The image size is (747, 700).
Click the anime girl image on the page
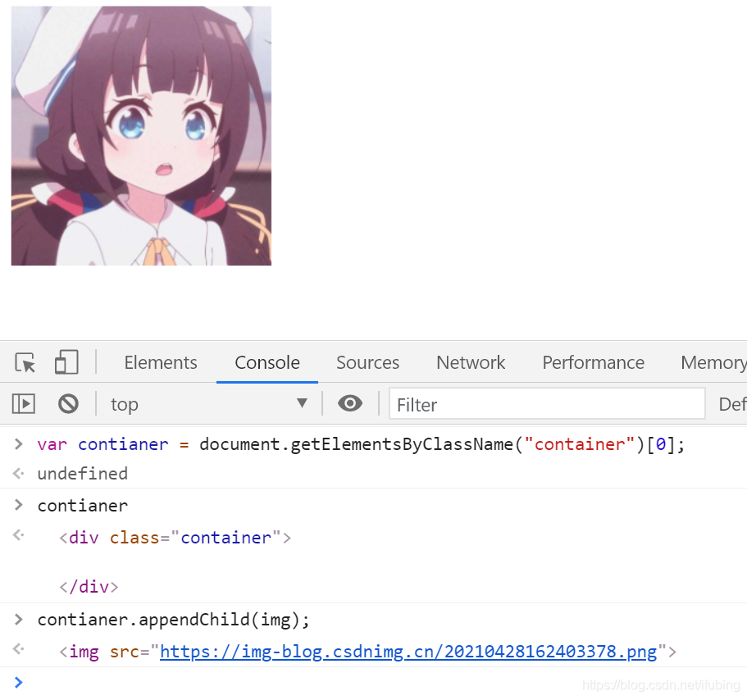pos(142,136)
